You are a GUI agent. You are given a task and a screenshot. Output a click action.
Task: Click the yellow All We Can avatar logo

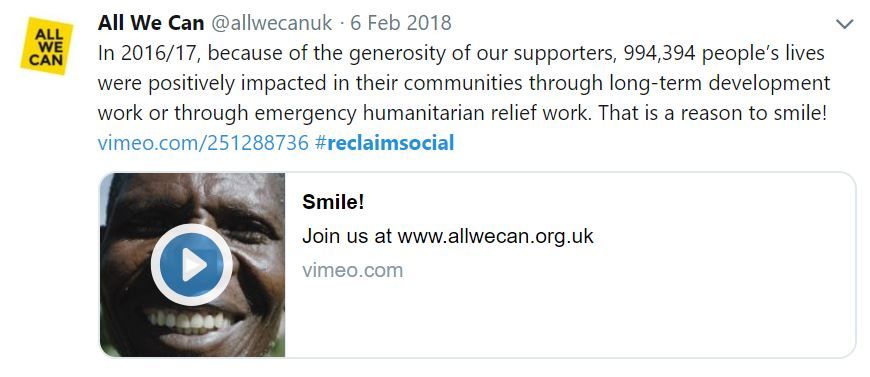pyautogui.click(x=47, y=46)
